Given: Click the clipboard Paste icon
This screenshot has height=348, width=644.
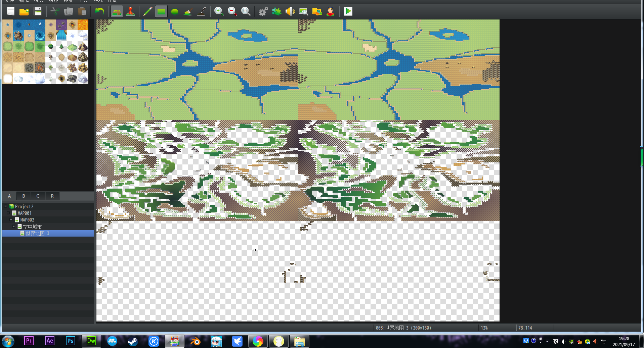Looking at the screenshot, I should click(82, 11).
